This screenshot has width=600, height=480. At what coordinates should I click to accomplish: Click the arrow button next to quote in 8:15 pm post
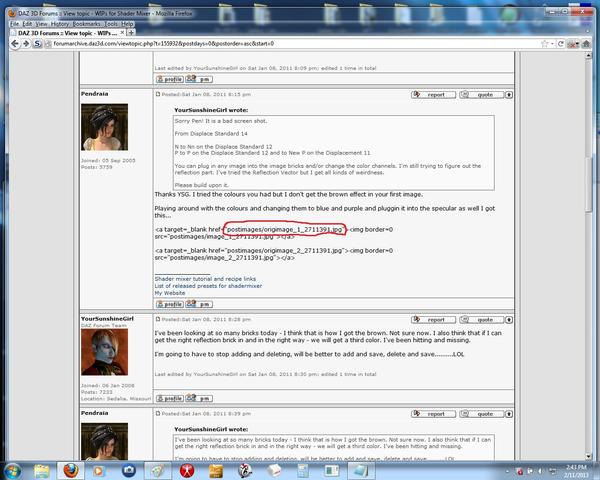tap(509, 95)
